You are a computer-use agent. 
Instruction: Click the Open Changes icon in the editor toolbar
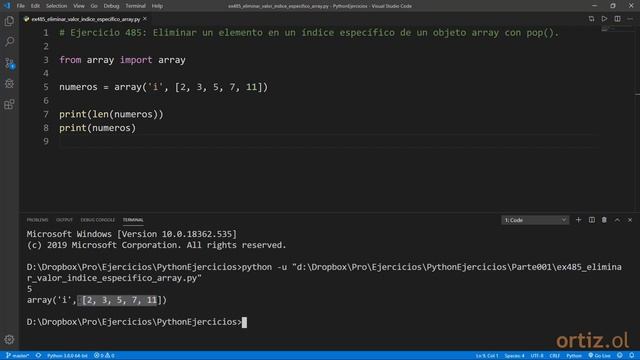[x=591, y=19]
